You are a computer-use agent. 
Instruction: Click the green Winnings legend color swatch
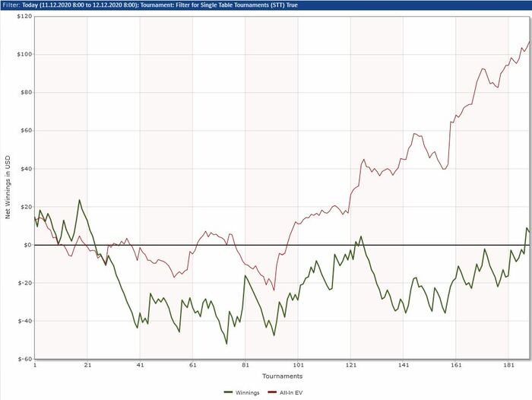228,392
